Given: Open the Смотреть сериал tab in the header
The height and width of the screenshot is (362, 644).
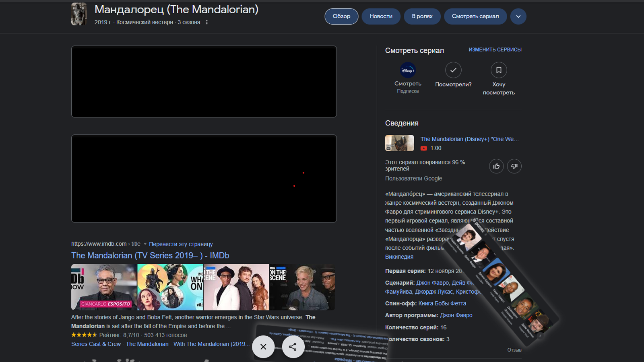Looking at the screenshot, I should [x=475, y=16].
